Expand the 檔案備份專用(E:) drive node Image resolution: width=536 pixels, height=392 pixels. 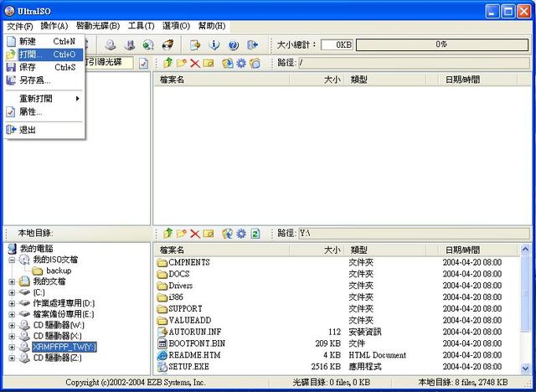click(12, 314)
